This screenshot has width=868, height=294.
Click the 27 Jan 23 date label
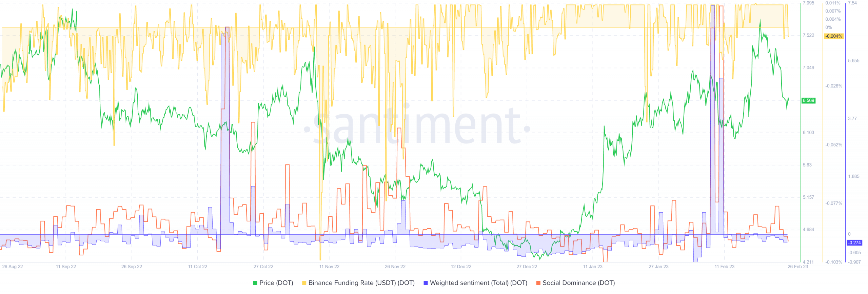pos(658,267)
